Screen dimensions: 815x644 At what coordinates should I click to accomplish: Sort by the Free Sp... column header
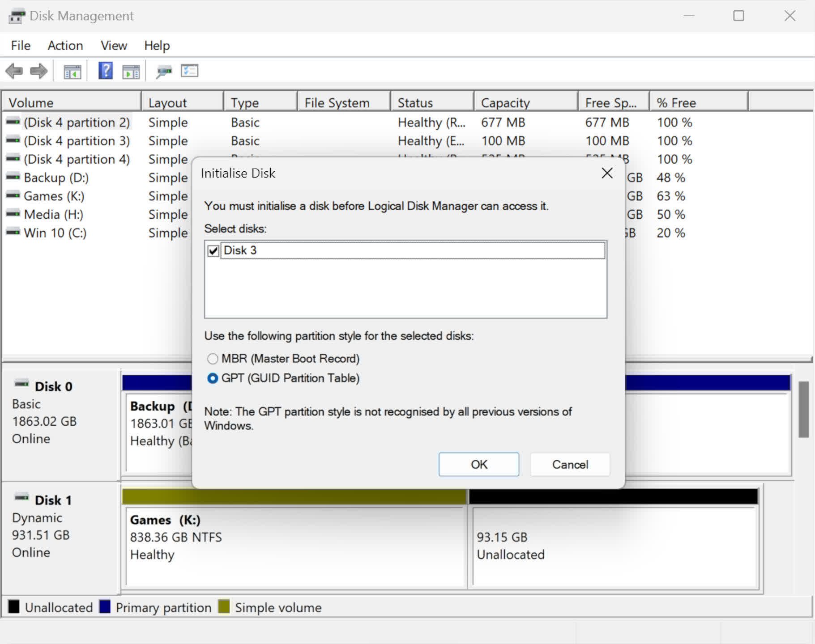tap(614, 102)
